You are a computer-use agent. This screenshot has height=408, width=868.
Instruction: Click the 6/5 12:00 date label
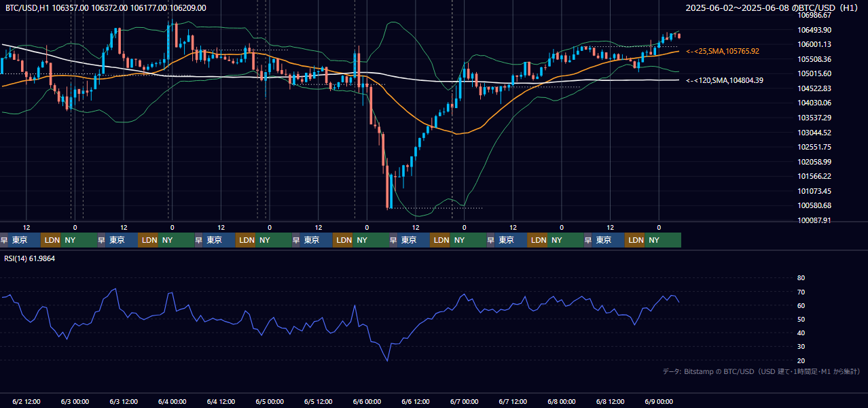tap(319, 402)
